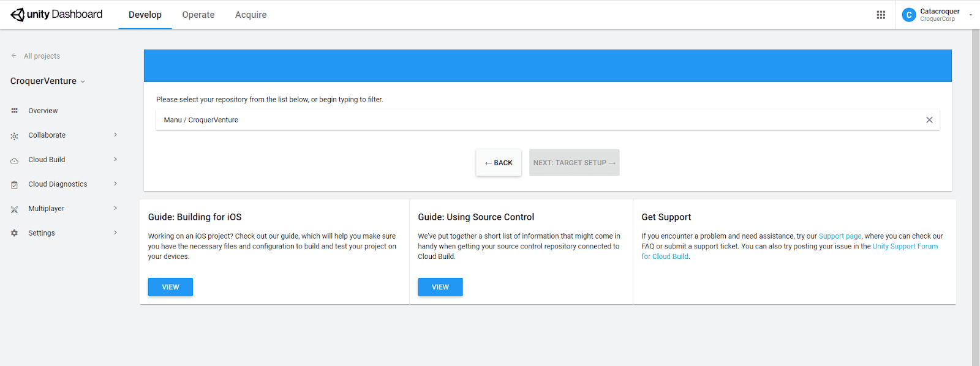Open the apps grid icon
Viewport: 980px width, 366px height.
pyautogui.click(x=881, y=15)
